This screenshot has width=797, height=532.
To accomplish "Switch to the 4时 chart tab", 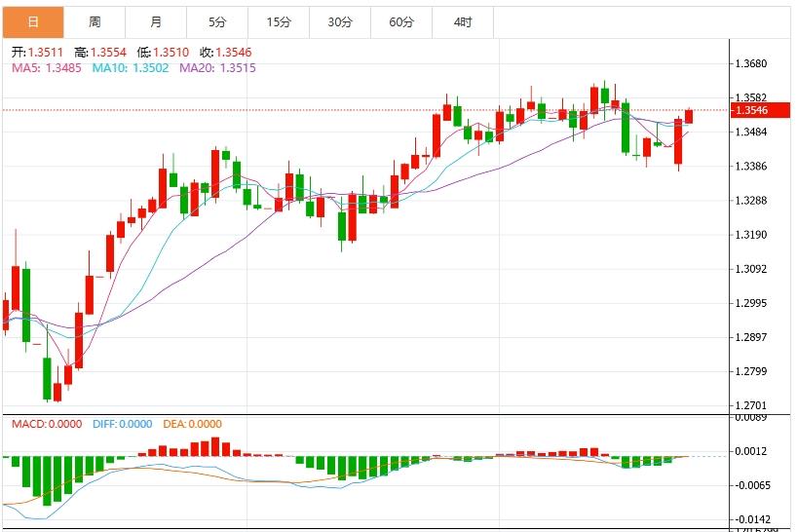I will 463,21.
